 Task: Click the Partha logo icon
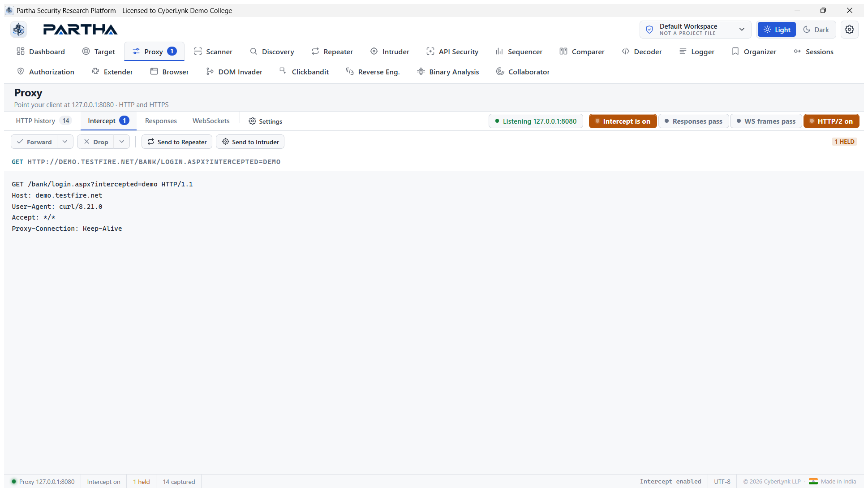(x=19, y=30)
